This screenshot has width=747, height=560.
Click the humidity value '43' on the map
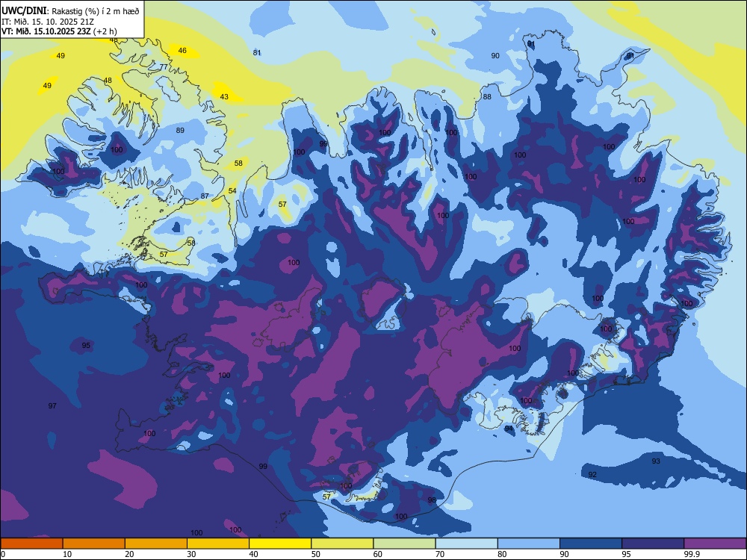tap(224, 96)
